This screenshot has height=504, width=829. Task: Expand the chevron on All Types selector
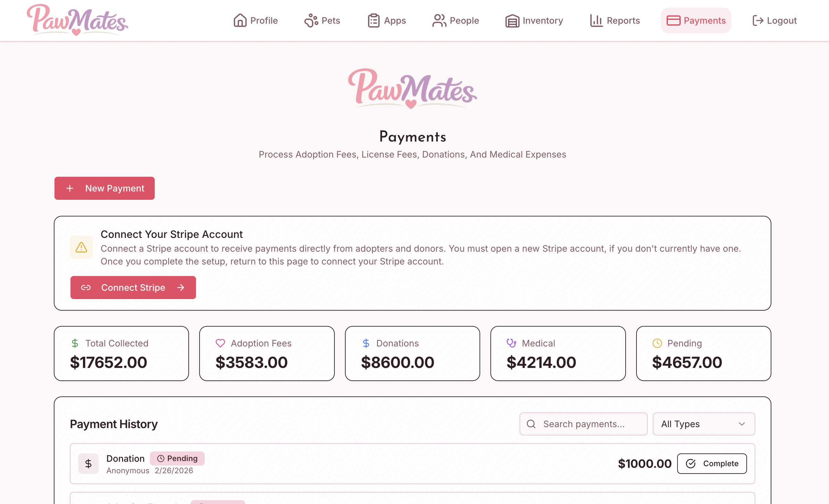pos(742,424)
